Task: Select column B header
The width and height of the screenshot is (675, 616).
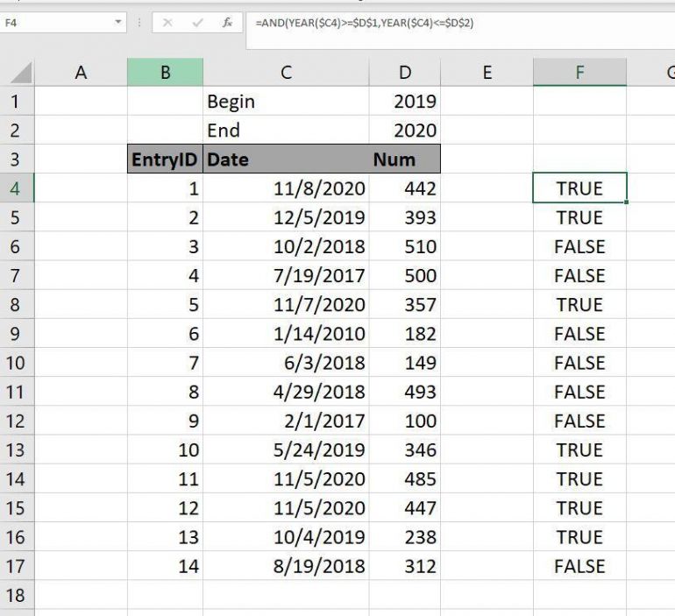Action: (165, 73)
